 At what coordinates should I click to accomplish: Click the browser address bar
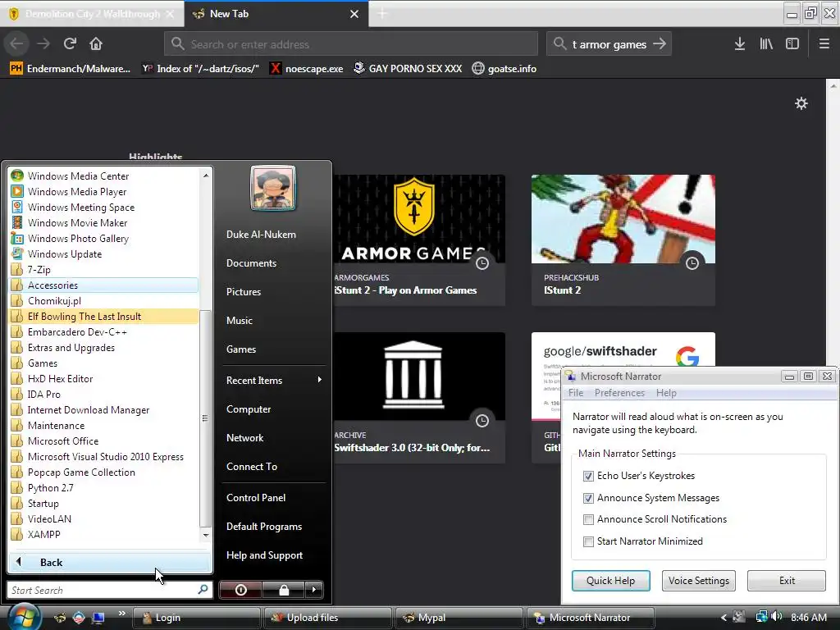coord(351,44)
